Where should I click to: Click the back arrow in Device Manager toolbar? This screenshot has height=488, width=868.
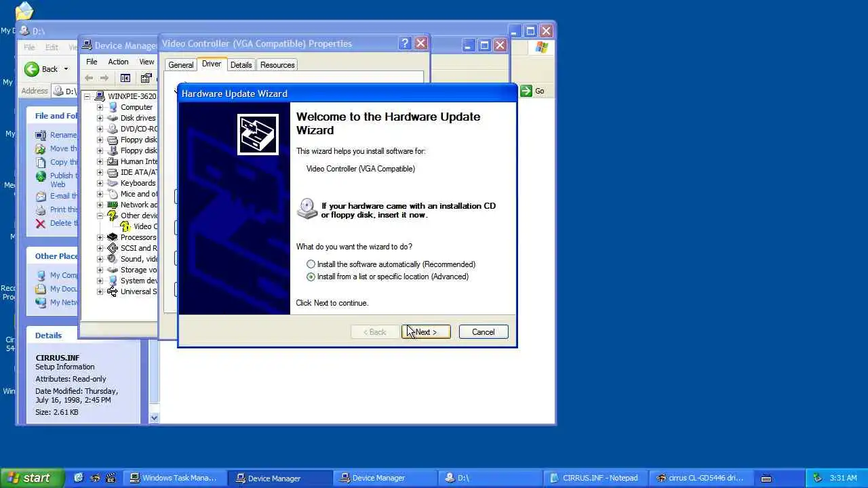coord(89,78)
